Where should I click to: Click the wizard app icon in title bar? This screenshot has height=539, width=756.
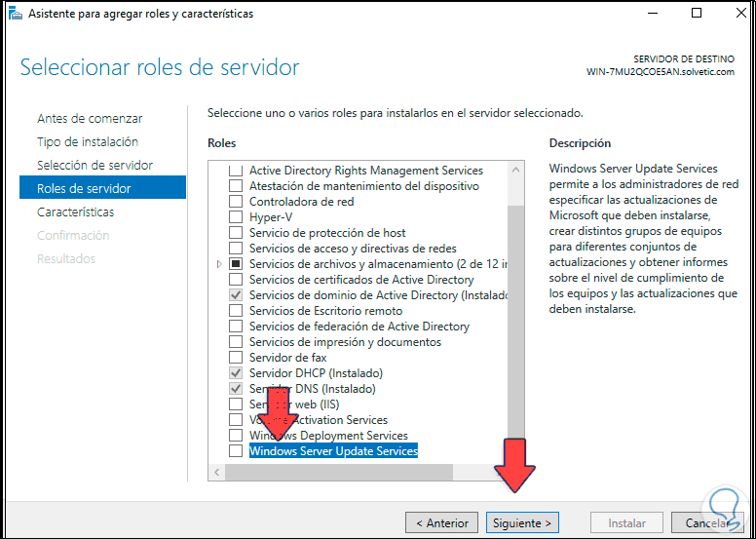click(x=16, y=14)
